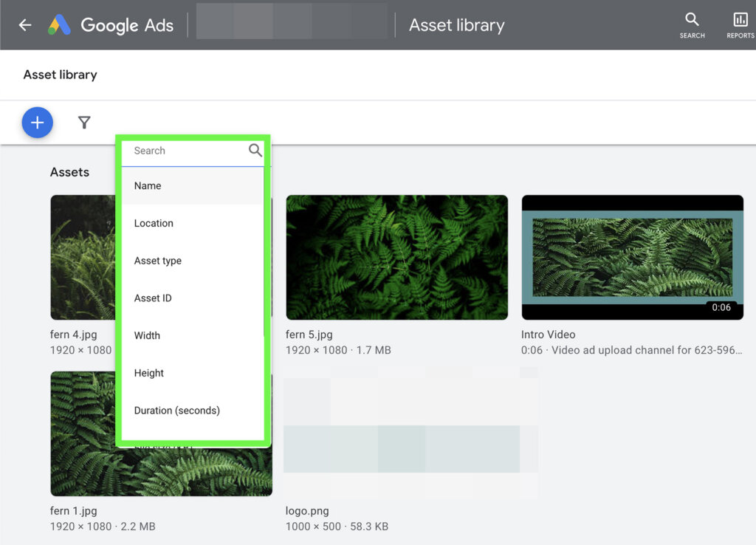Click the Google Ads logo
The height and width of the screenshot is (545, 756).
[x=111, y=24]
